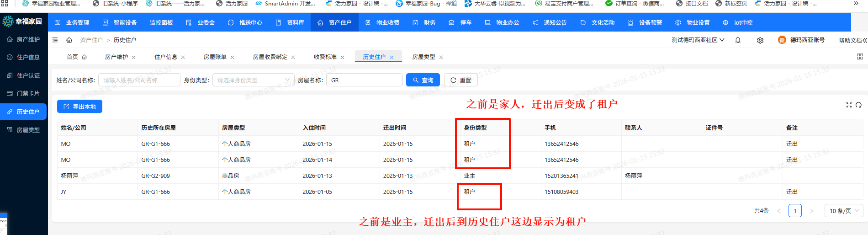Viewport: 868px width, 235px height.
Task: Click 资产住户 in the breadcrumb
Action: point(91,40)
